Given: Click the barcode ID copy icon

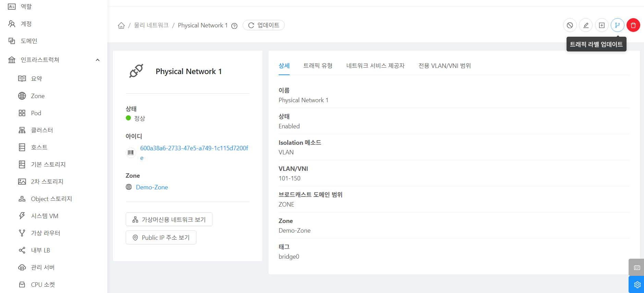Looking at the screenshot, I should coord(131,153).
